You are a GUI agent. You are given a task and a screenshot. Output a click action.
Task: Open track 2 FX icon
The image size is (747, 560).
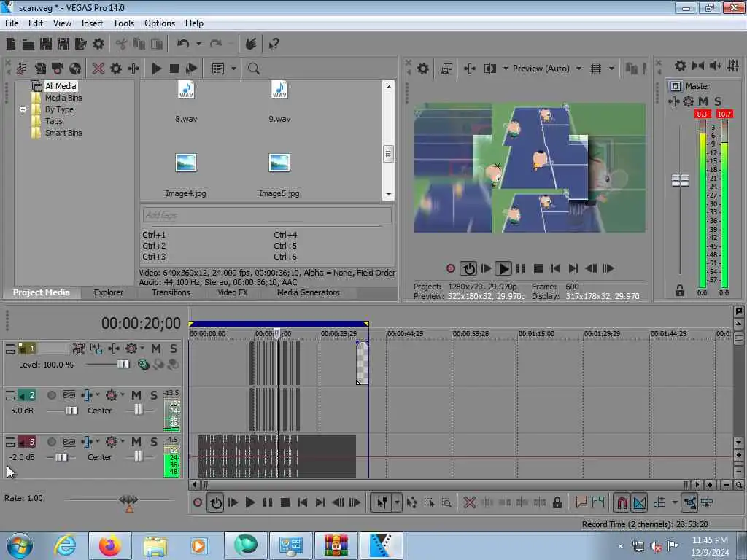click(x=87, y=395)
